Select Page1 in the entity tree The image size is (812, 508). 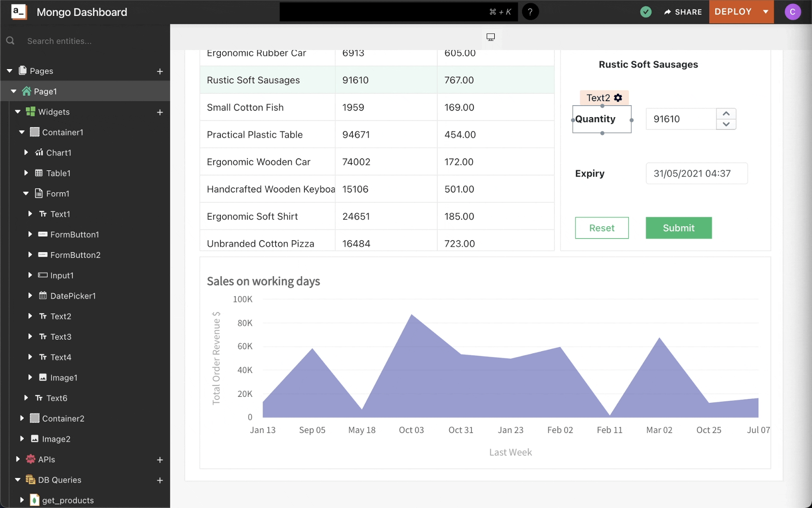pos(85,91)
